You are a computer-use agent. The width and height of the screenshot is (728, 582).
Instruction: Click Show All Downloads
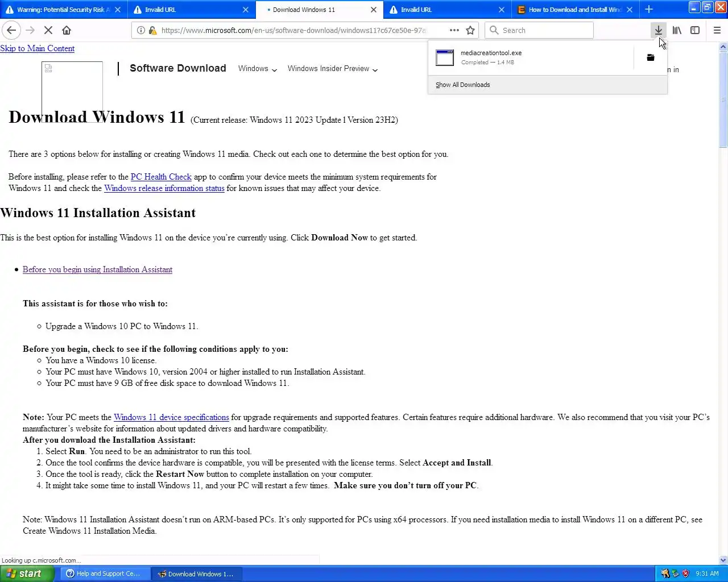(x=463, y=85)
